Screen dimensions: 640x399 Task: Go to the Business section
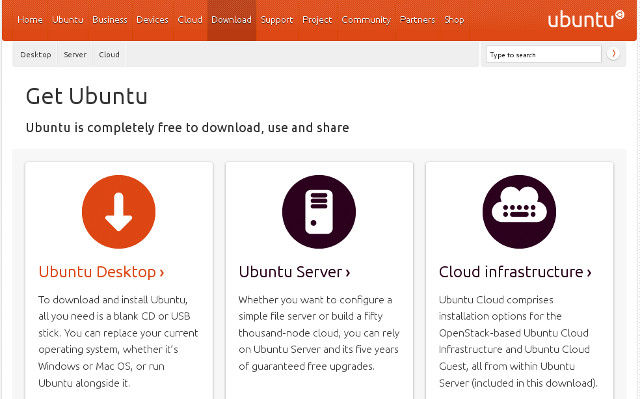(110, 20)
